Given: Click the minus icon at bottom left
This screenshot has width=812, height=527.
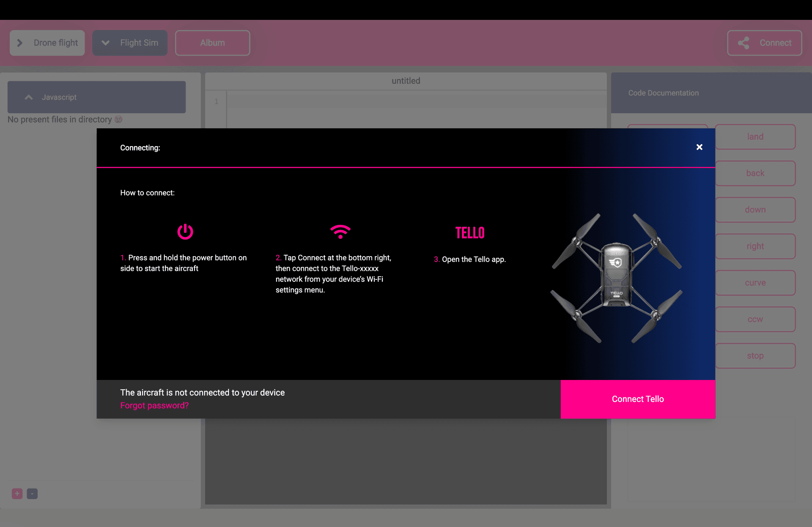Looking at the screenshot, I should tap(32, 494).
